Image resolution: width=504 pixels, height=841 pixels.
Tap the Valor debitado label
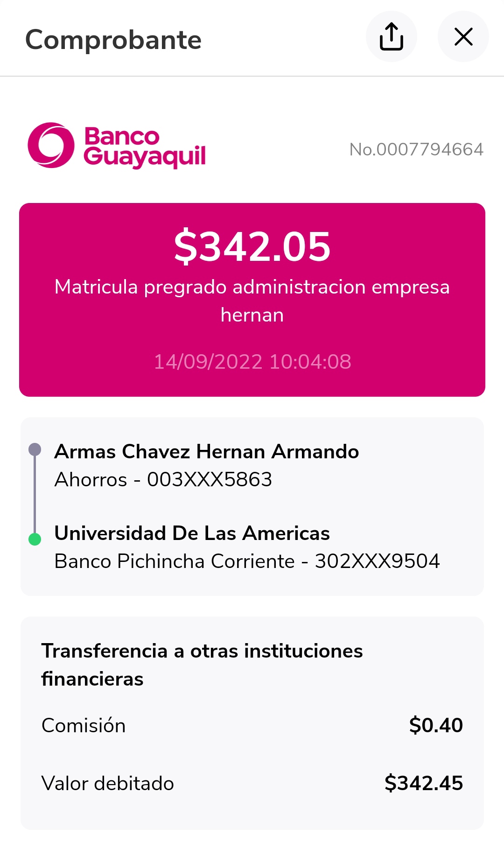point(107,784)
